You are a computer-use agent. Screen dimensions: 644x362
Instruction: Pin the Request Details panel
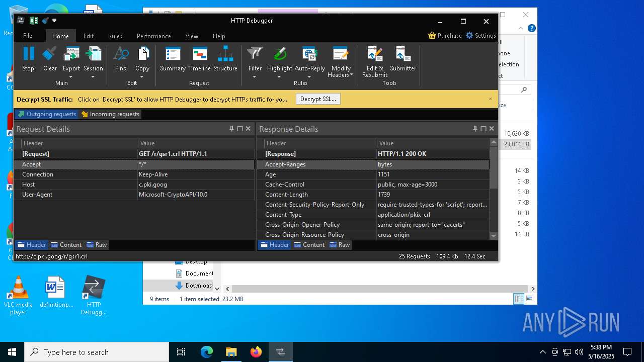pos(232,129)
